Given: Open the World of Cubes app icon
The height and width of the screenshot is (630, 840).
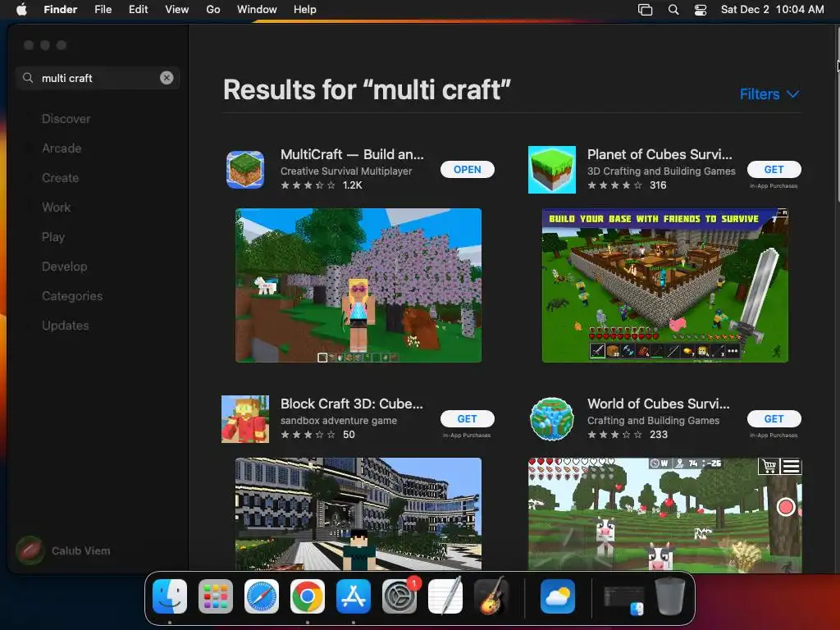Looking at the screenshot, I should click(552, 419).
